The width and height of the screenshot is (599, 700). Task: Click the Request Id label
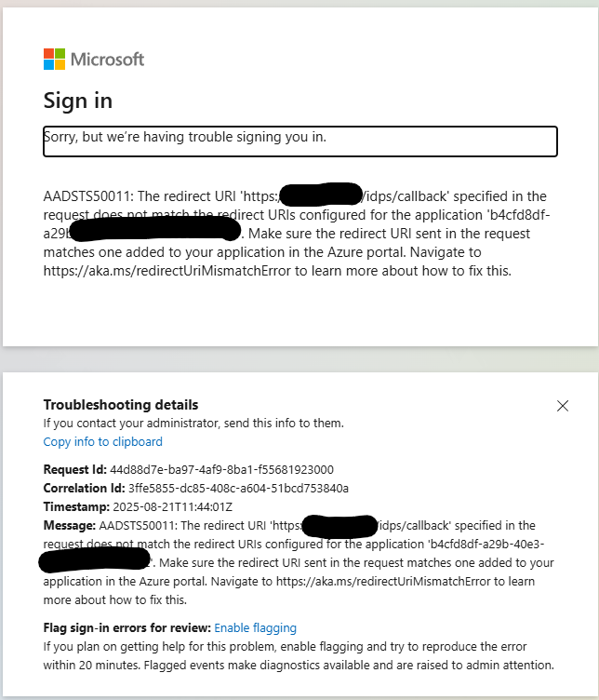[x=74, y=470]
